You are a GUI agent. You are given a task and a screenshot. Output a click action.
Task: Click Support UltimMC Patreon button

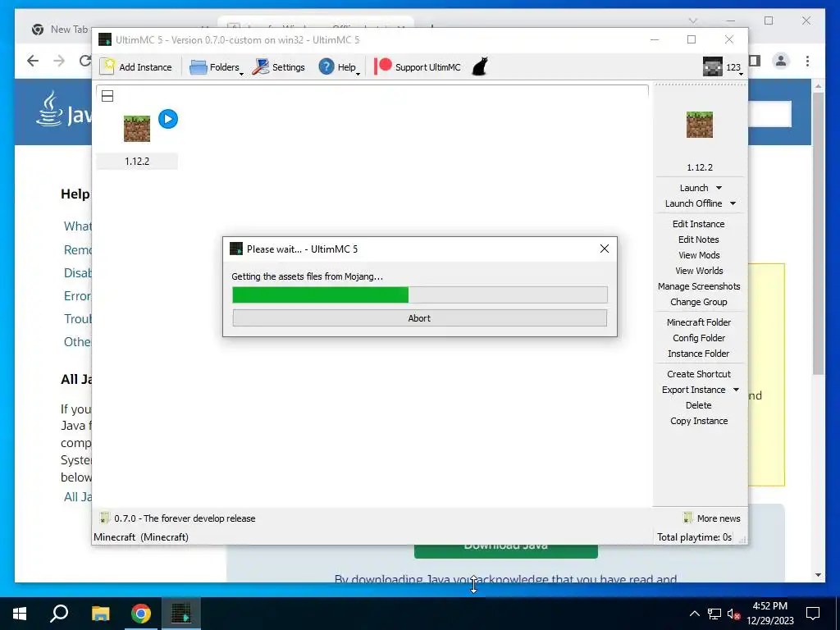tap(418, 67)
